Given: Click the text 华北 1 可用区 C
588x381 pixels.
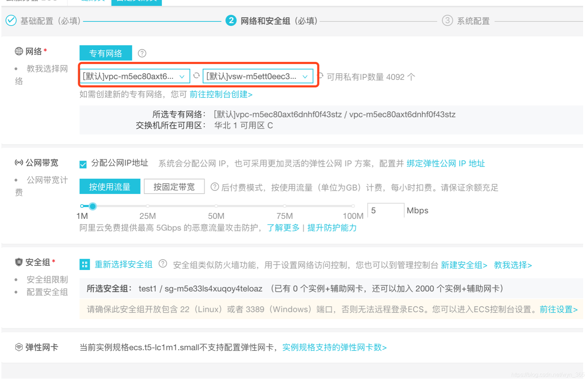Looking at the screenshot, I should pos(244,125).
